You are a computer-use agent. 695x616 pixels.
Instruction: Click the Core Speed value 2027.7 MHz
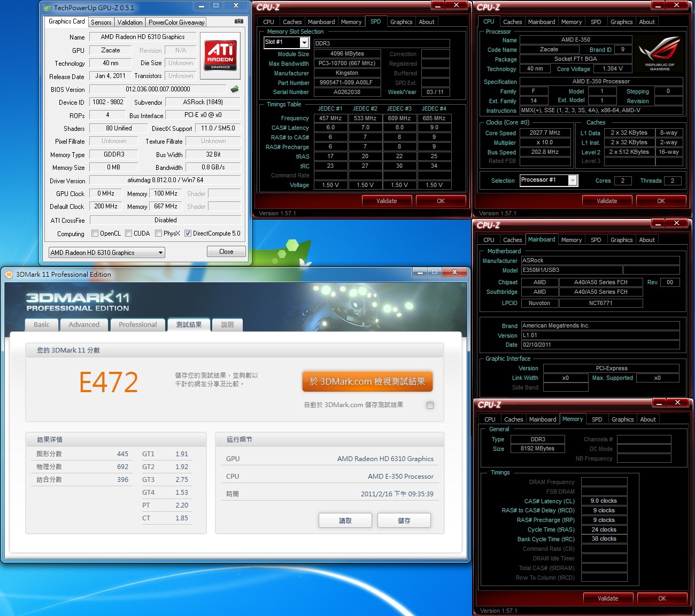pyautogui.click(x=545, y=132)
